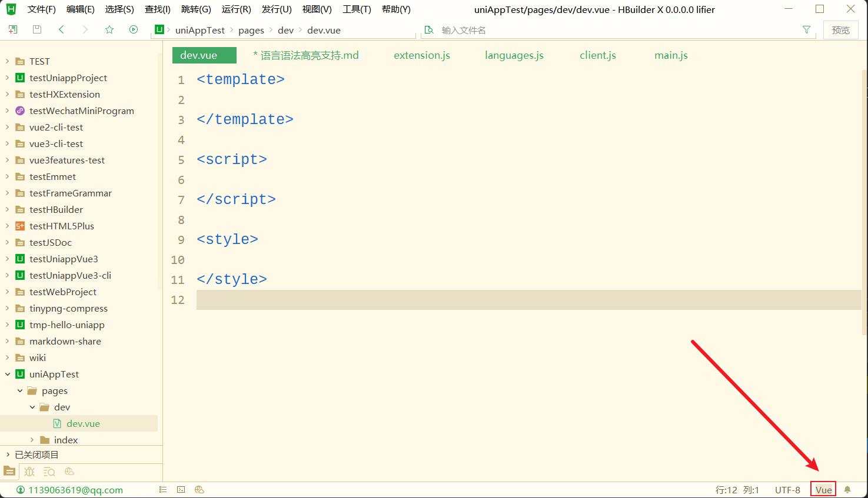Click the Vue language mode selector

tap(823, 490)
